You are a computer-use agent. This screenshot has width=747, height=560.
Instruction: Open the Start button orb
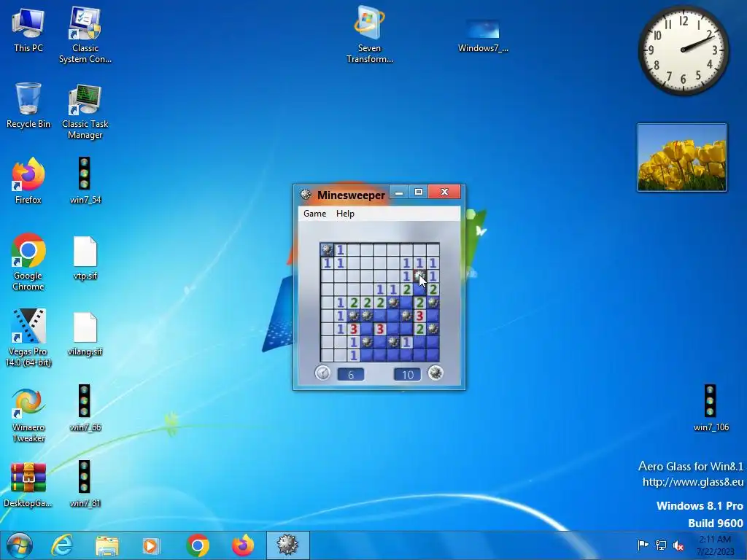tap(20, 545)
